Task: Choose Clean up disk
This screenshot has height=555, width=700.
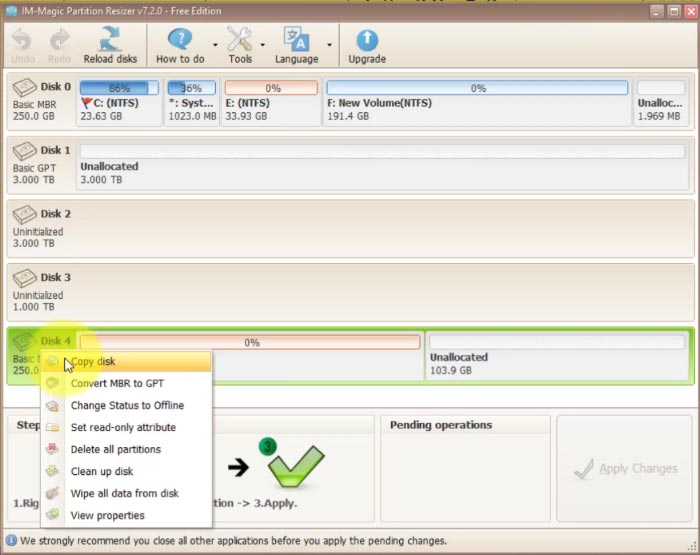Action: pyautogui.click(x=126, y=471)
